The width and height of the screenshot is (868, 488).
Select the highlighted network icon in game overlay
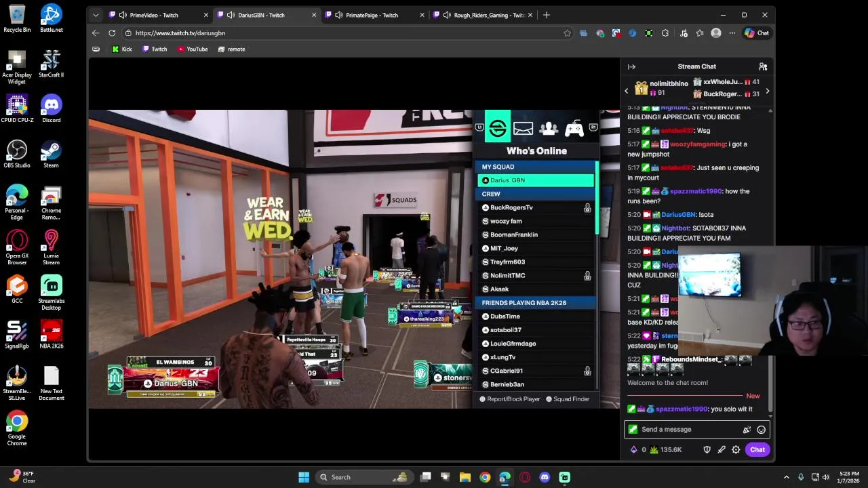[497, 127]
